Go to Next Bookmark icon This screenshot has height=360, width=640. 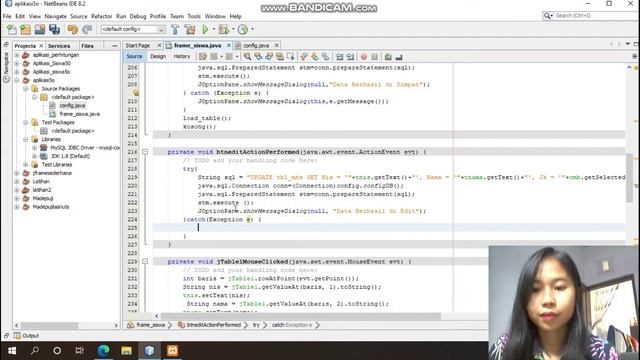point(315,57)
